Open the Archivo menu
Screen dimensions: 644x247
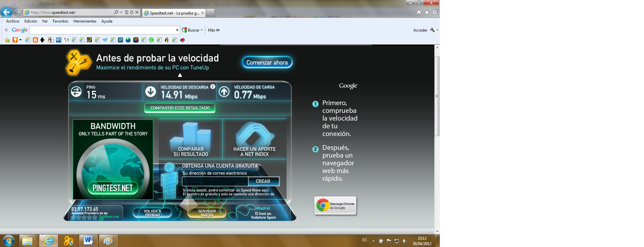click(13, 21)
